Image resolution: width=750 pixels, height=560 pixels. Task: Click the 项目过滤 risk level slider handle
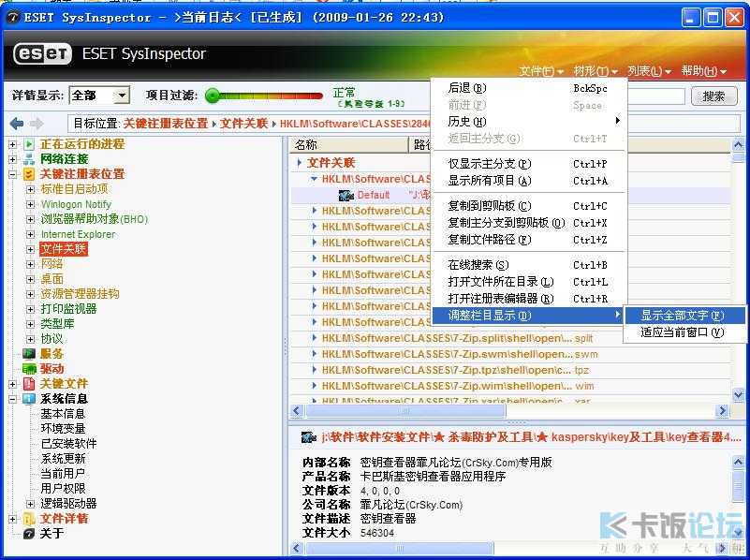(x=212, y=96)
